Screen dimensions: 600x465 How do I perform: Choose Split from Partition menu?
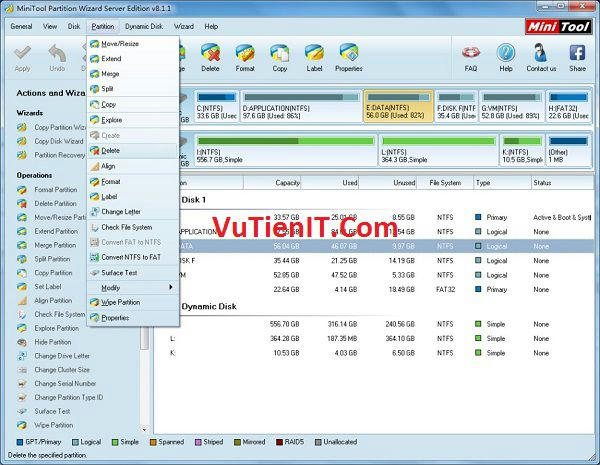(133, 88)
